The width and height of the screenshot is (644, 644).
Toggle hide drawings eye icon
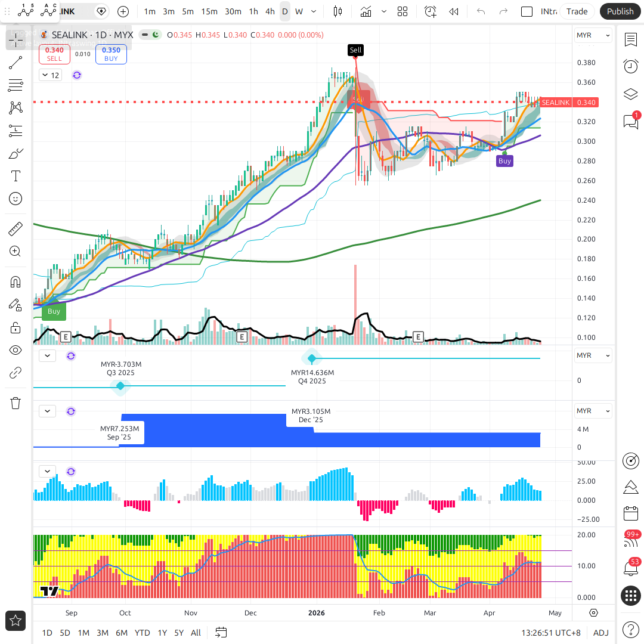tap(16, 350)
